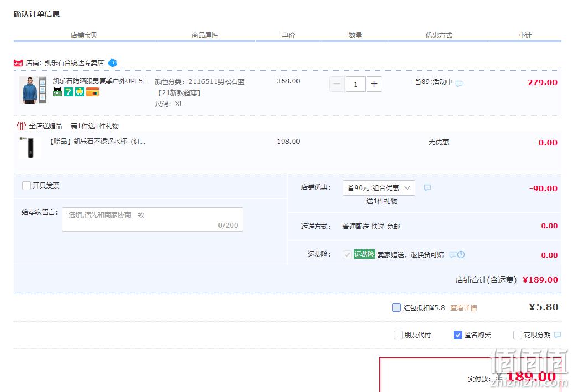
Task: Click the discount amount -90.00
Action: point(543,189)
